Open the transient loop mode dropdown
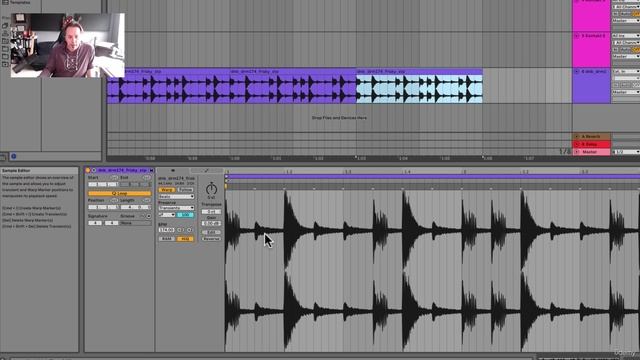 [x=167, y=215]
